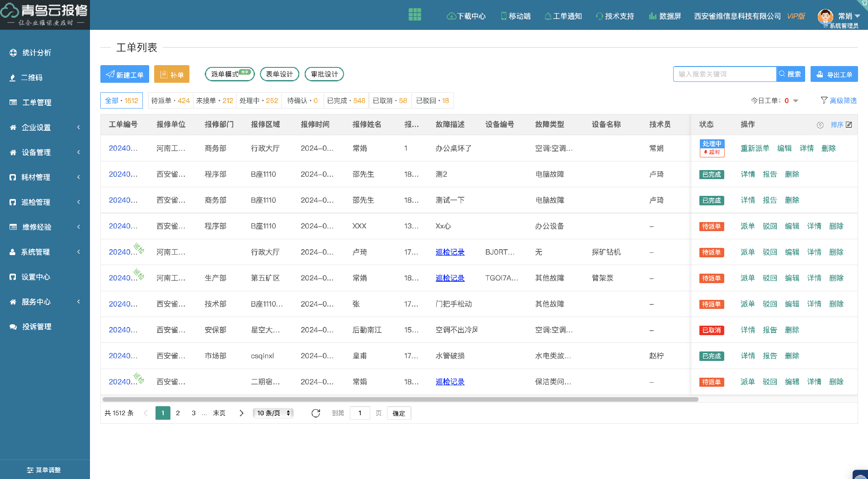Open the download center cloud icon

(451, 16)
